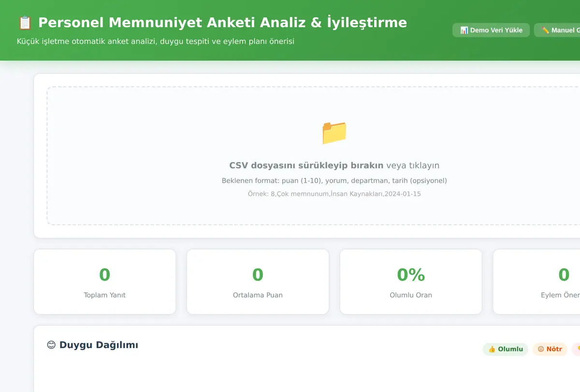
Task: Open the Manuel entry button in header
Action: click(x=557, y=30)
